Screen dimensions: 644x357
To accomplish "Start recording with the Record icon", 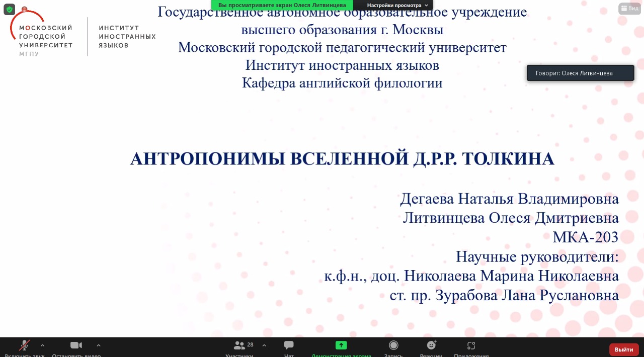I will tap(393, 346).
